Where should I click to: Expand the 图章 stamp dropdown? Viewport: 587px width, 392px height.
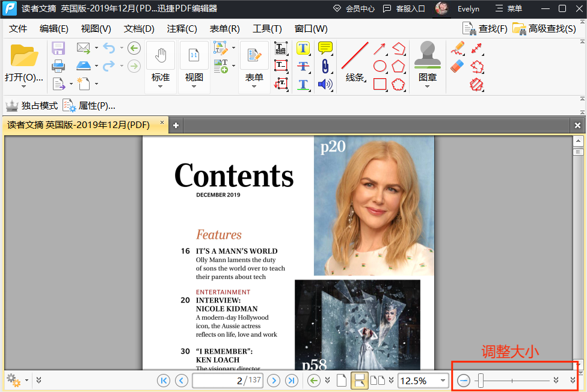pos(428,87)
